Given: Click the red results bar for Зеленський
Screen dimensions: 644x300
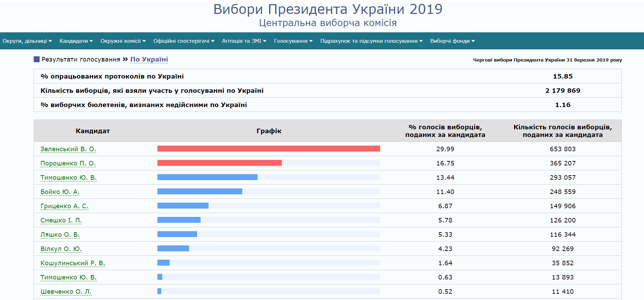Looking at the screenshot, I should point(268,149).
